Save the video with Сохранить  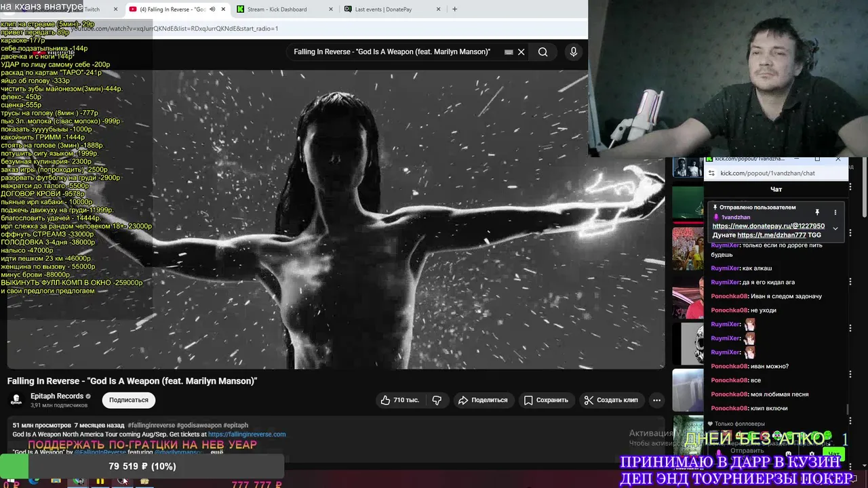pyautogui.click(x=546, y=400)
